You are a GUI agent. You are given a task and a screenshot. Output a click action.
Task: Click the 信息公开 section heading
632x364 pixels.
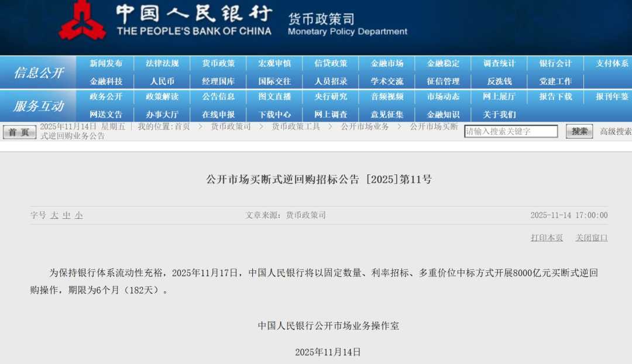click(x=39, y=73)
